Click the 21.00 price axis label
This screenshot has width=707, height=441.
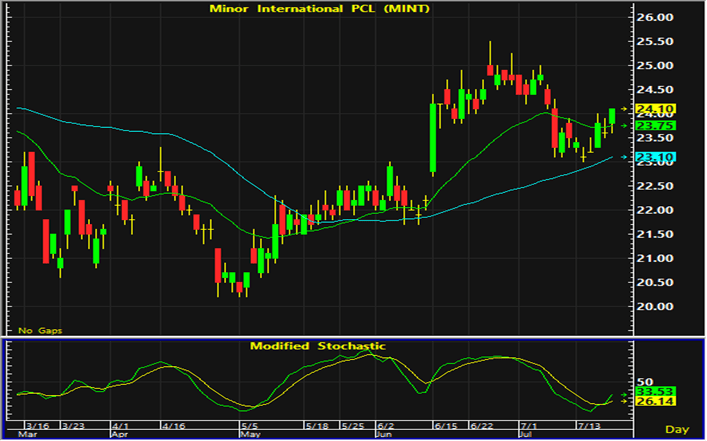(x=654, y=258)
